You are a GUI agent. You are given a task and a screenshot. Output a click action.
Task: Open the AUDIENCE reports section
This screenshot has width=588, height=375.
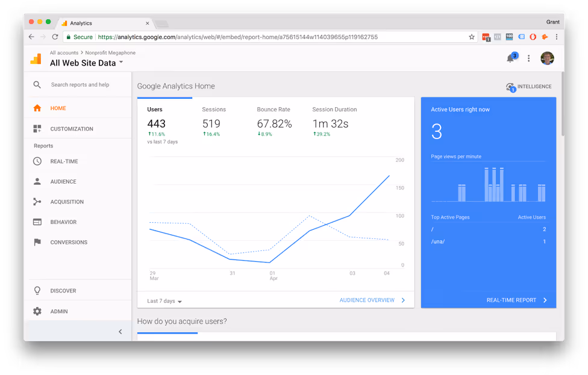point(78,182)
